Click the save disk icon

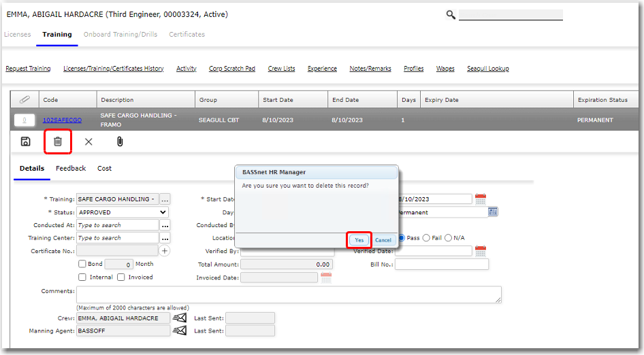pyautogui.click(x=25, y=141)
